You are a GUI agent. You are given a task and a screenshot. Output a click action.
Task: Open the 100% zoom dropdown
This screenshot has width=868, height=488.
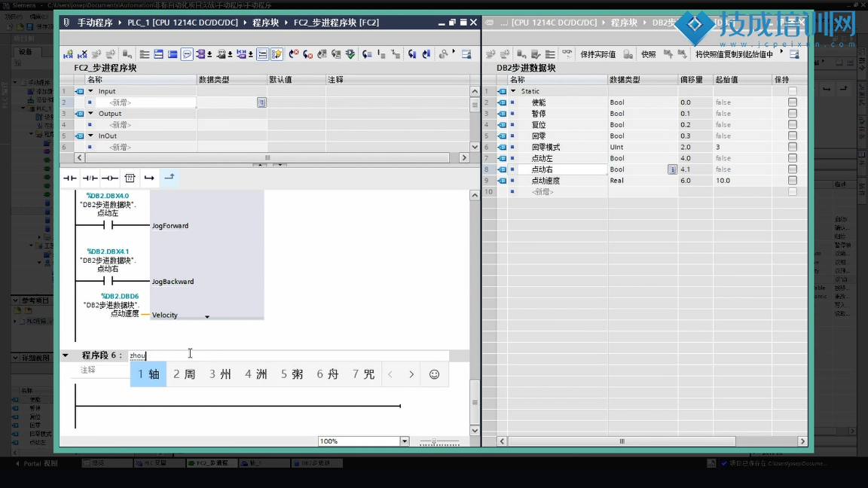(405, 441)
